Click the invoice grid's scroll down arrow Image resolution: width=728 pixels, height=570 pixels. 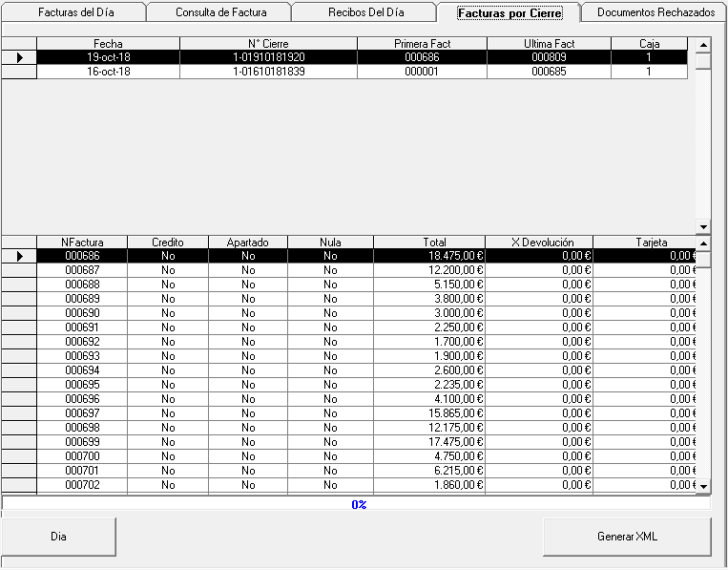(703, 486)
